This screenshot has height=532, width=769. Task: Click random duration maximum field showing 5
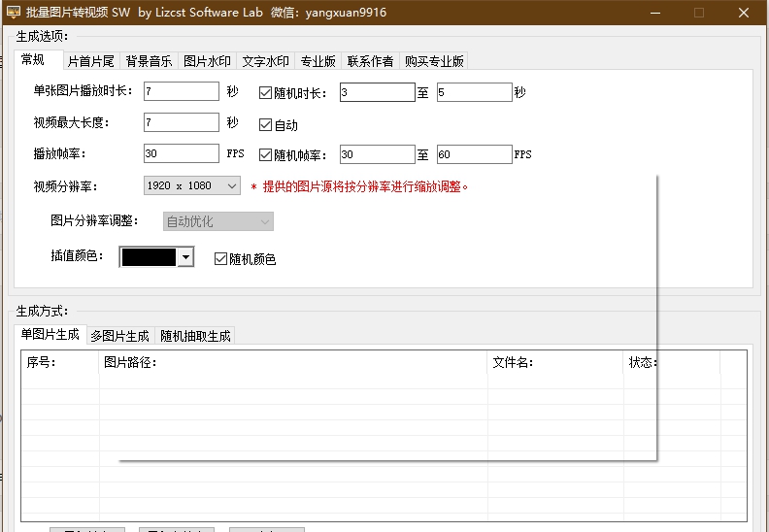pos(475,92)
